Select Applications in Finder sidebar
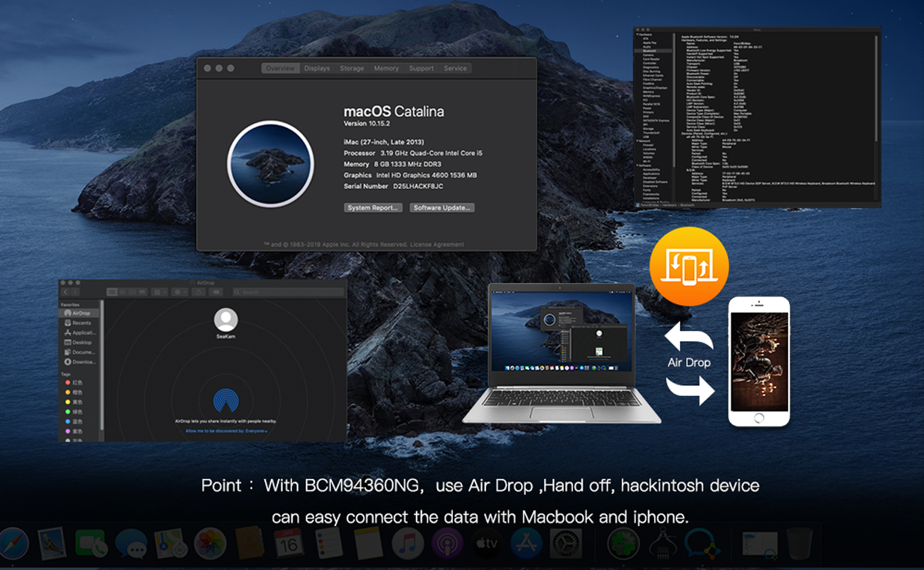Viewport: 924px width, 570px height. 79,333
